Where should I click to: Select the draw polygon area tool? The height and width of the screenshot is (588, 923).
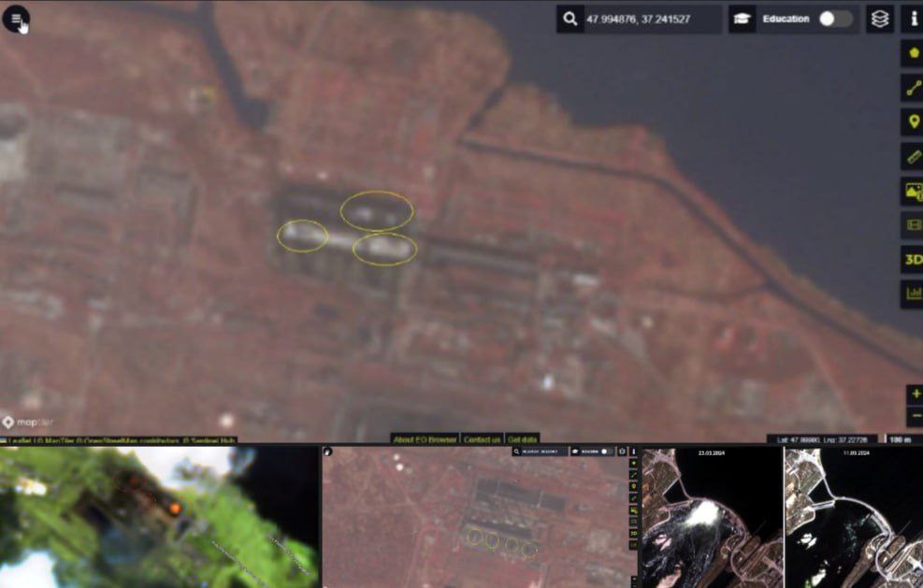tap(913, 53)
